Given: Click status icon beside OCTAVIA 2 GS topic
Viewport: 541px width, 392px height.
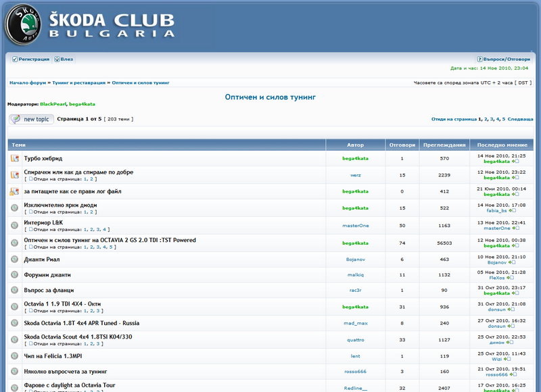Looking at the screenshot, I should tap(14, 243).
